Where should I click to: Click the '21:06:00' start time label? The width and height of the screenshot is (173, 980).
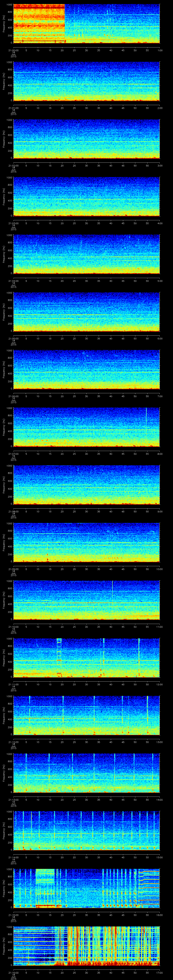(13, 396)
